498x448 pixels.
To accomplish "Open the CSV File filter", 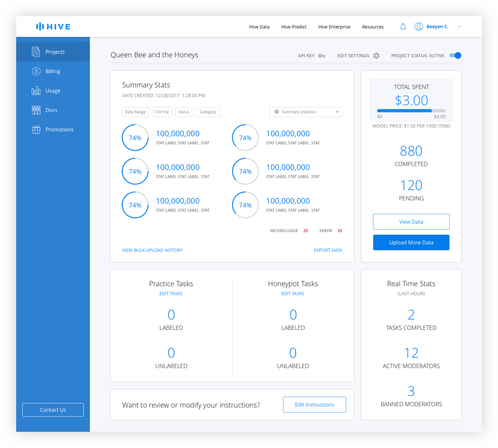I will (x=162, y=112).
